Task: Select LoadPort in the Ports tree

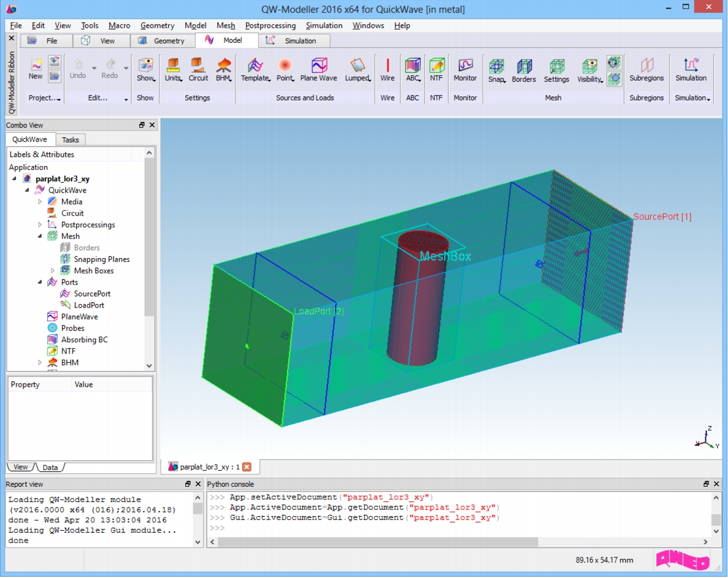Action: point(89,305)
